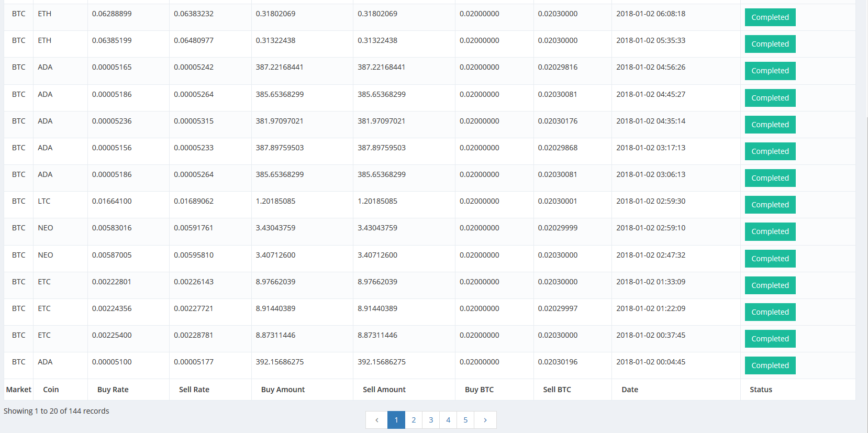868x433 pixels.
Task: Click the Market column footer header
Action: pos(19,390)
